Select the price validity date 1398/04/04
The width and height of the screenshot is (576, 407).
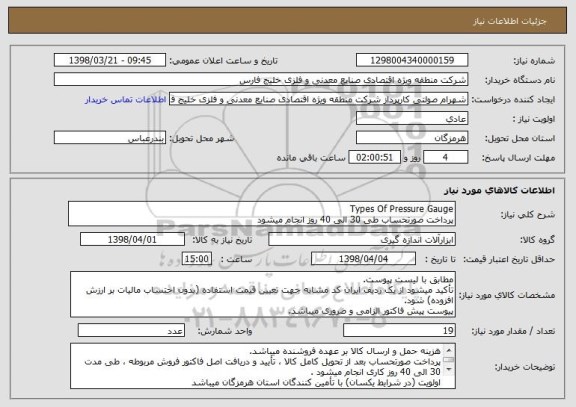pyautogui.click(x=363, y=259)
